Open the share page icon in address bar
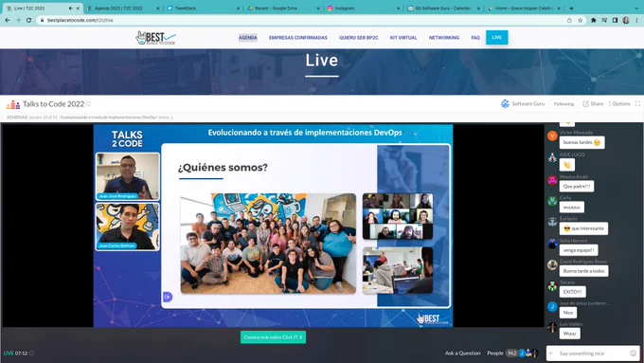644x363 pixels. click(569, 20)
